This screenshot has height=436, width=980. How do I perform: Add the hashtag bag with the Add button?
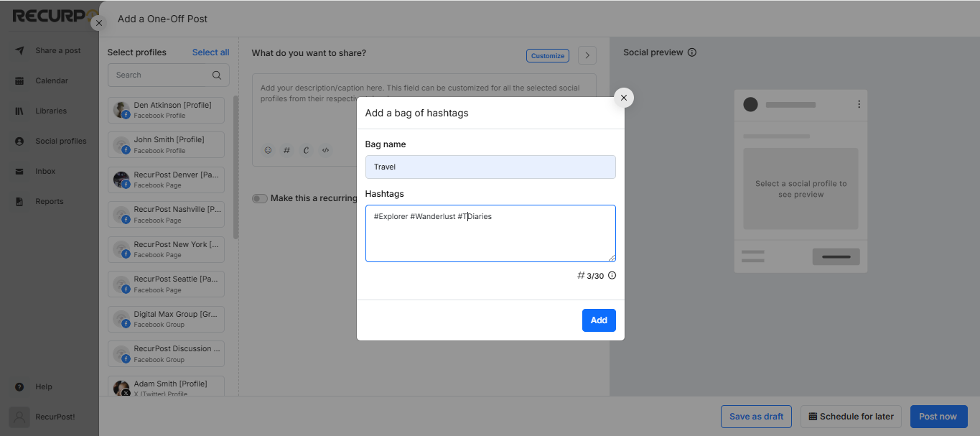point(599,320)
